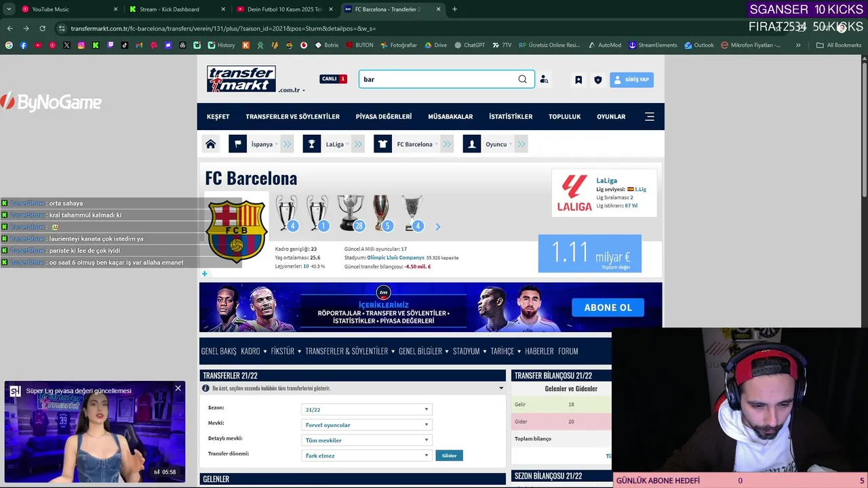
Task: Open the PİYASA DEĞERLERİ menu
Action: 383,117
